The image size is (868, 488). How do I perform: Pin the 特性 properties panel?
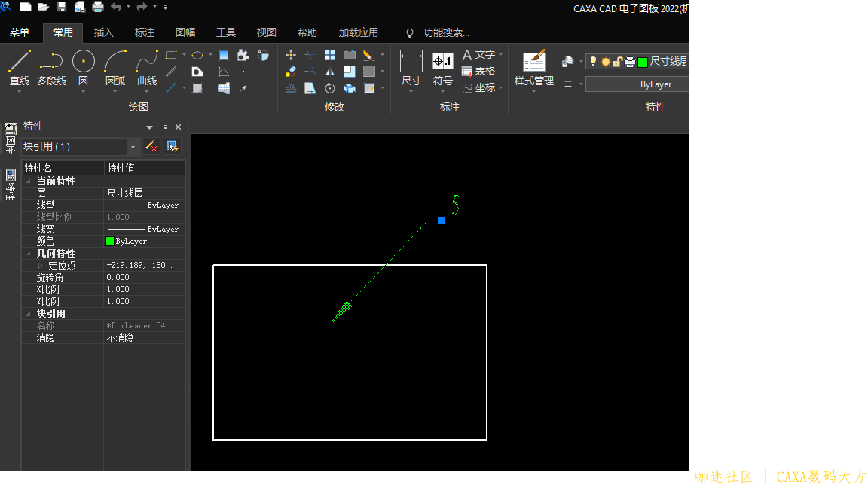pyautogui.click(x=165, y=127)
